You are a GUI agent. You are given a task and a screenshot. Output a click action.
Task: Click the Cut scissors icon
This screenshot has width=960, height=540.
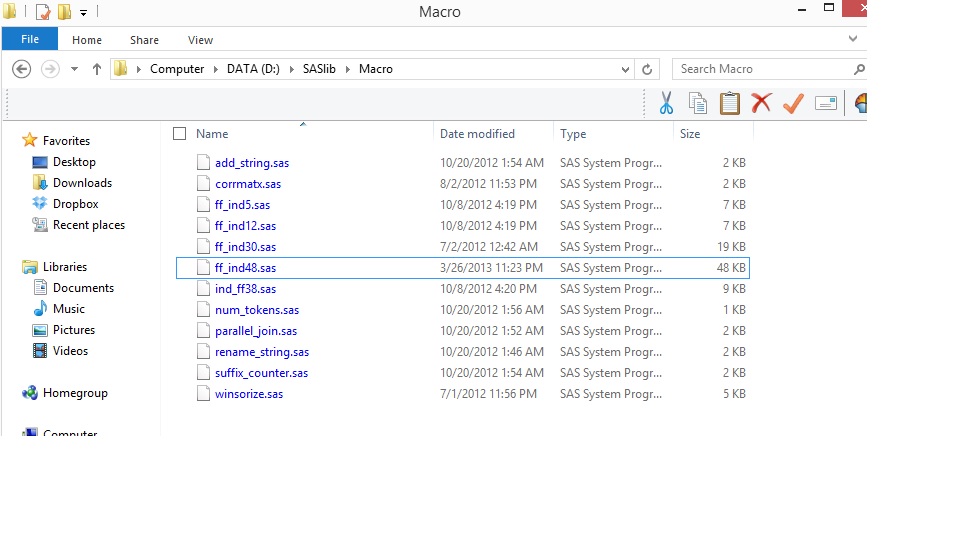click(666, 103)
